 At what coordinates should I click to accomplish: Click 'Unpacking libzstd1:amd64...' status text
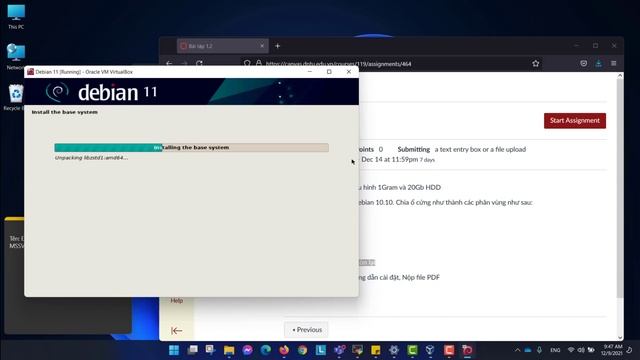91,158
